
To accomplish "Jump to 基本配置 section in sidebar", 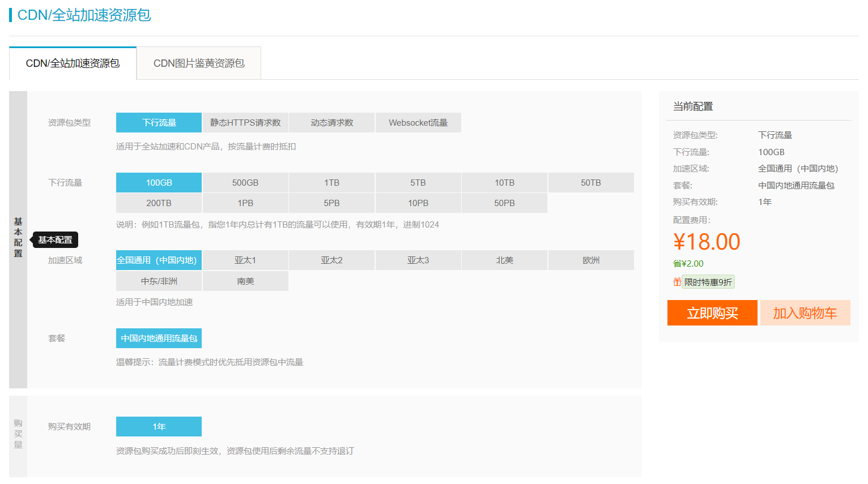I will tap(18, 237).
